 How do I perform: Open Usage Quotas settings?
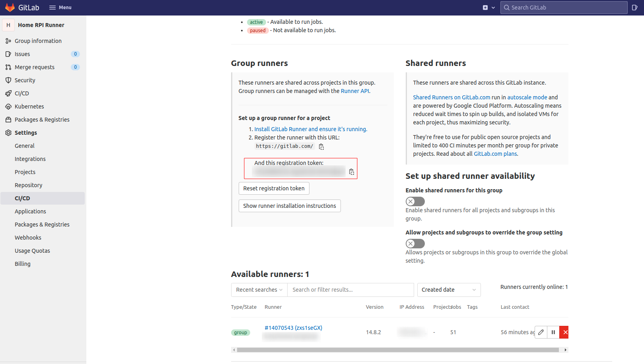pyautogui.click(x=32, y=251)
